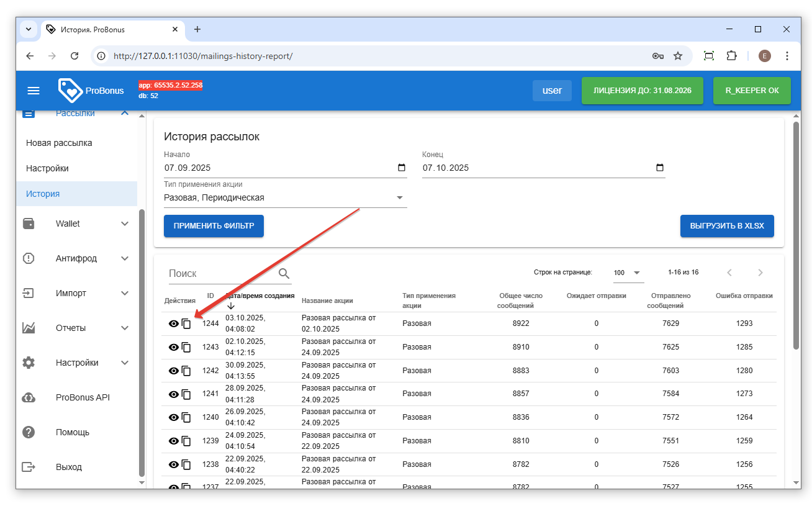This screenshot has width=812, height=511.
Task: Change rows per page dropdown value
Action: point(628,273)
